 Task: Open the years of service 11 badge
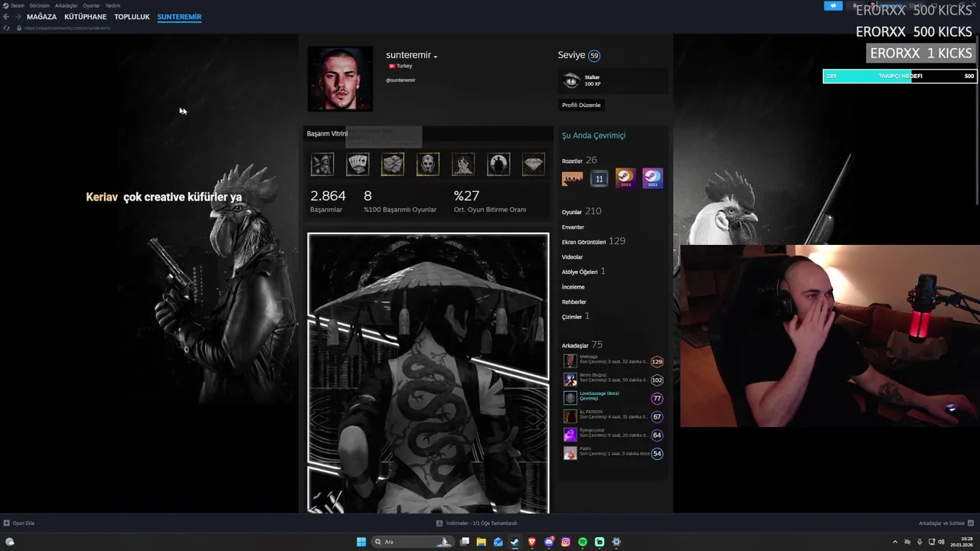[x=599, y=178]
